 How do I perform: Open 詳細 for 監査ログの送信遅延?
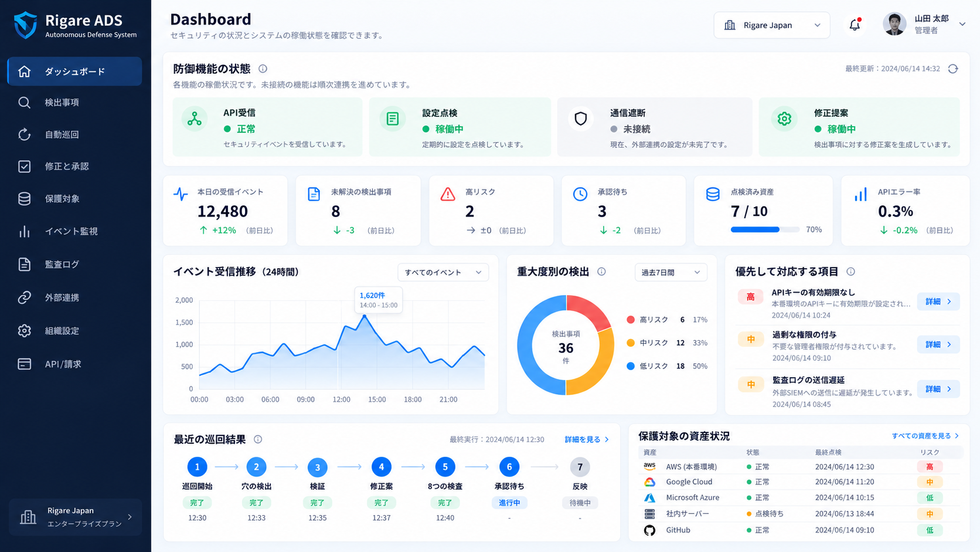click(x=938, y=389)
